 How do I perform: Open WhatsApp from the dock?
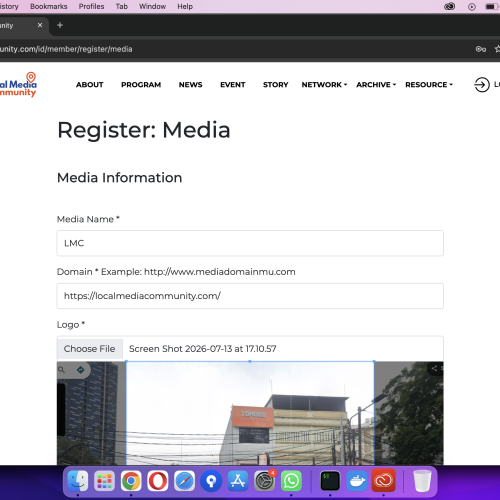coord(291,481)
